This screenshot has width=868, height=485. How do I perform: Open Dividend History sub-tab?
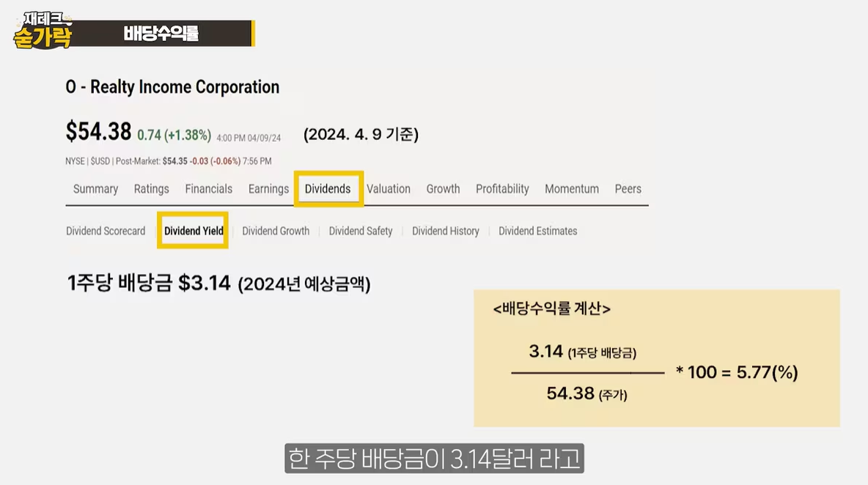446,232
